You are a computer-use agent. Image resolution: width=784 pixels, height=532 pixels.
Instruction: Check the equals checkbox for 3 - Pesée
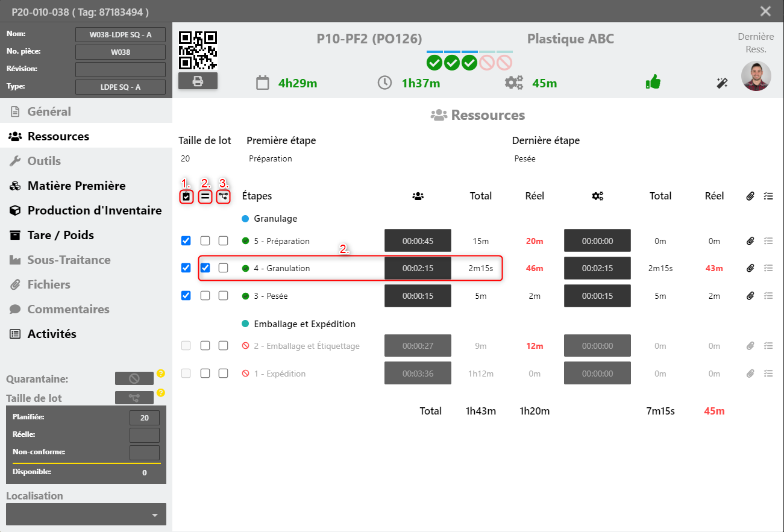205,295
